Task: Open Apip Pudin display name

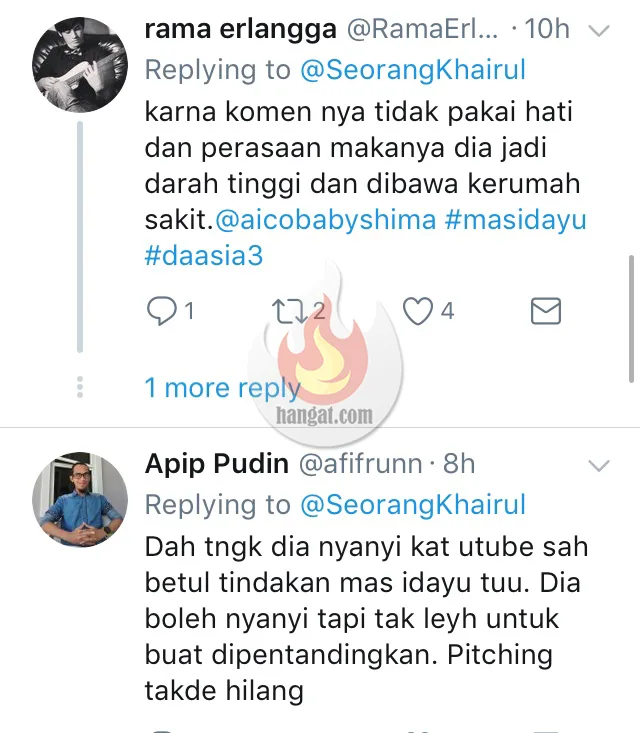Action: point(216,464)
